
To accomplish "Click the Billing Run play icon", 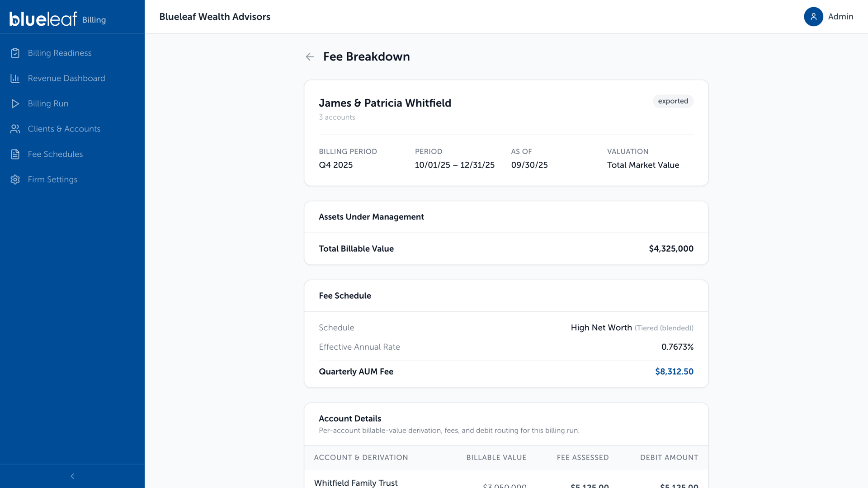I will 15,103.
